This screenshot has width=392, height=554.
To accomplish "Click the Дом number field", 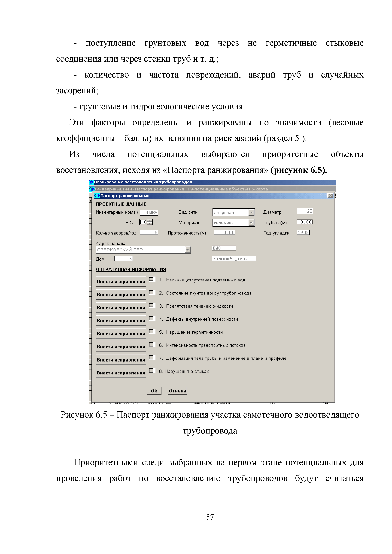I will (123, 258).
